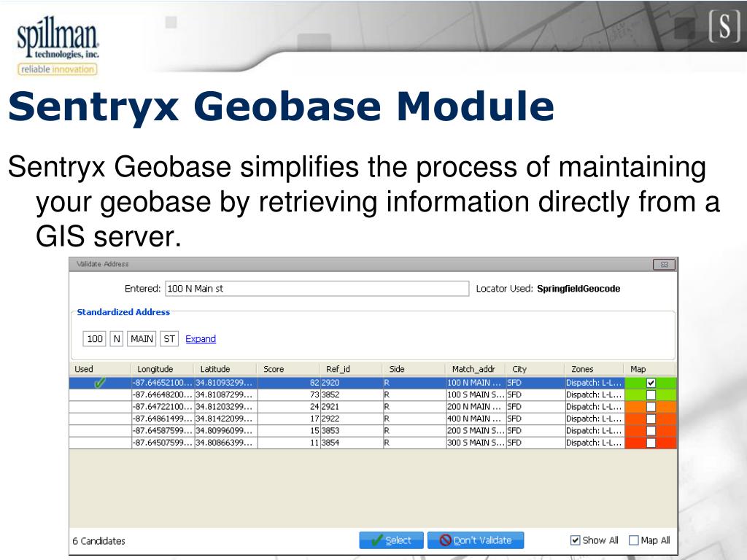Screen dimensions: 747x560
Task: Uncheck the Map checkbox for 100 N MAIN row
Action: pyautogui.click(x=651, y=383)
